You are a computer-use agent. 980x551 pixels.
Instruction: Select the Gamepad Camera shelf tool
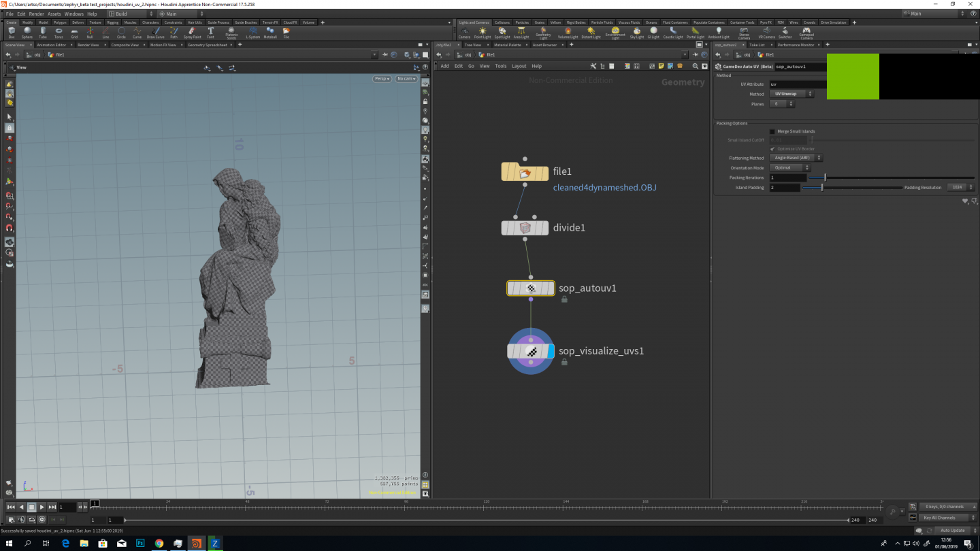click(x=806, y=32)
